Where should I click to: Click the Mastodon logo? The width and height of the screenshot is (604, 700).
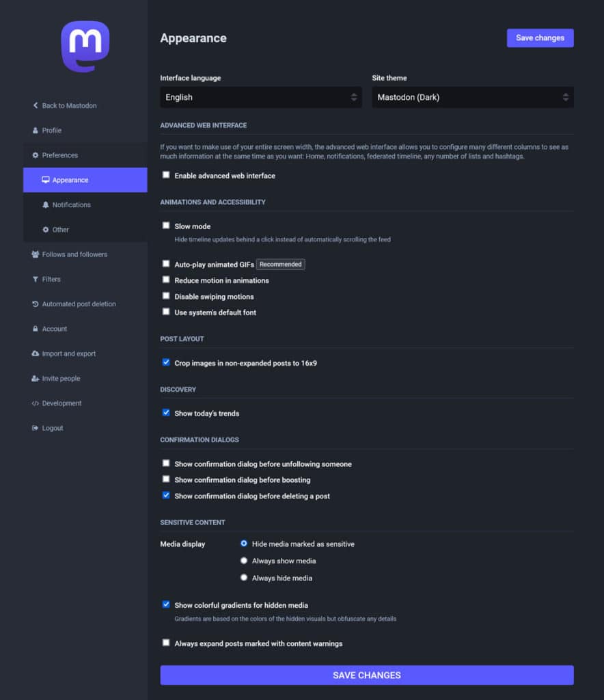click(85, 44)
